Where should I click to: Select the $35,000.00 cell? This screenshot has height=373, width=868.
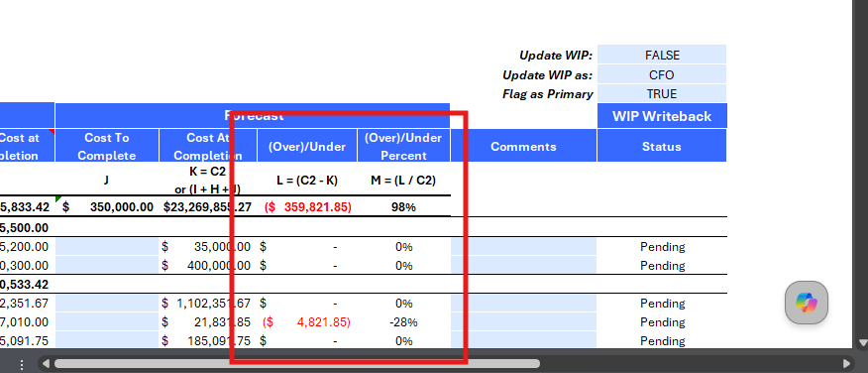[x=208, y=247]
